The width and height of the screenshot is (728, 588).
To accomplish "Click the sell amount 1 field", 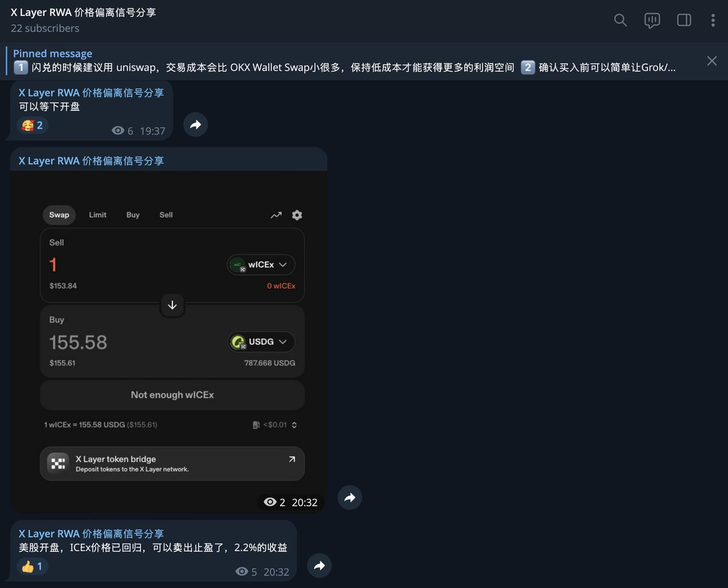I will coord(53,265).
